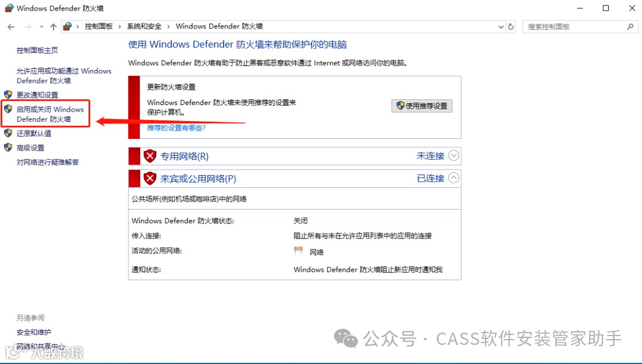Click Windows Defender 防火墙 breadcrumb segment
The image size is (642, 364).
point(219,26)
